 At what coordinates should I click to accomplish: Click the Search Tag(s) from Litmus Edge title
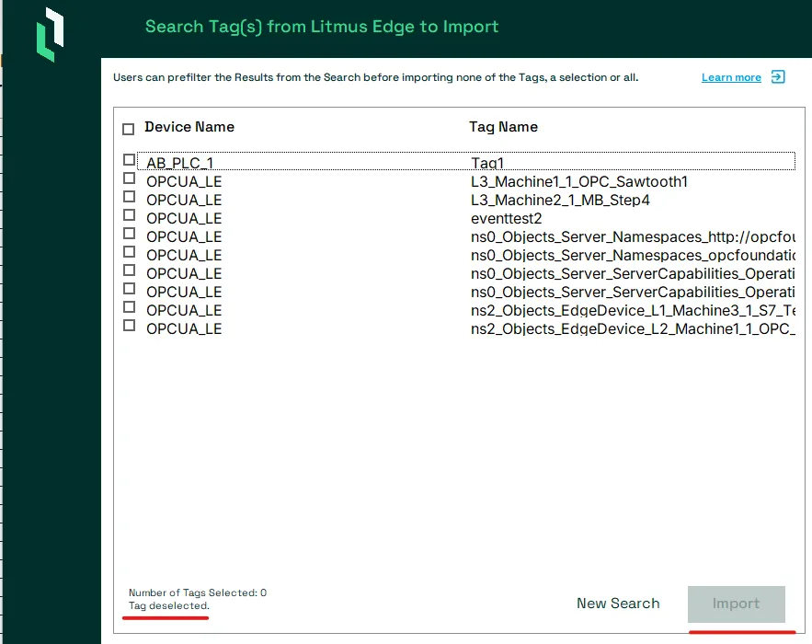322,27
